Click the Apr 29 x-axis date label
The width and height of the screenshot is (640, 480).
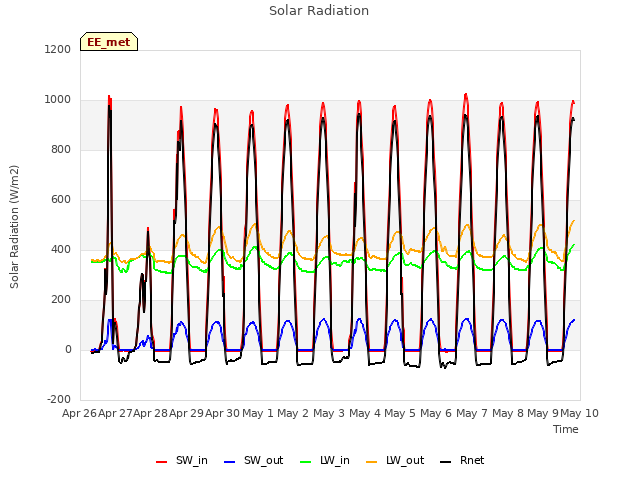187,413
